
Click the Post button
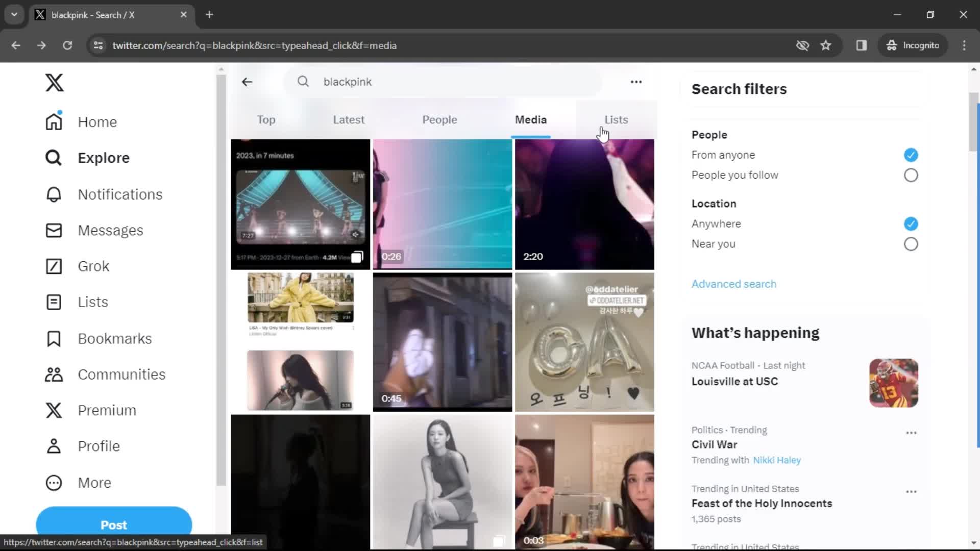114,524
